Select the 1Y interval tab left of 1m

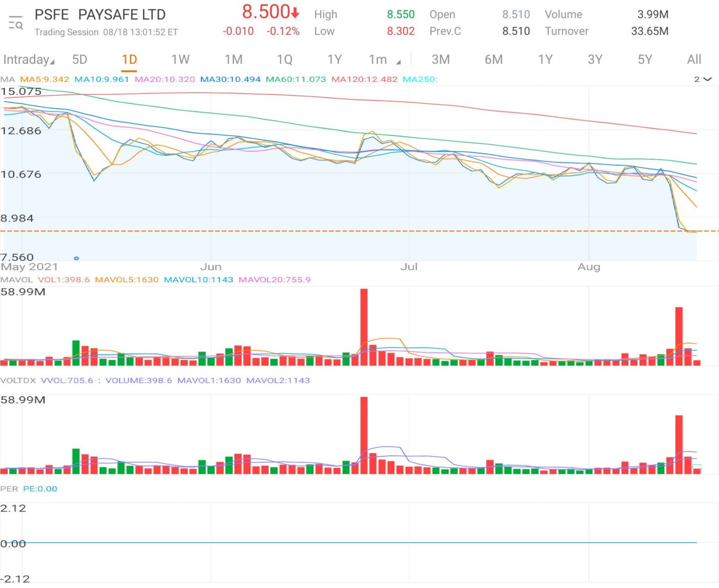coord(335,60)
